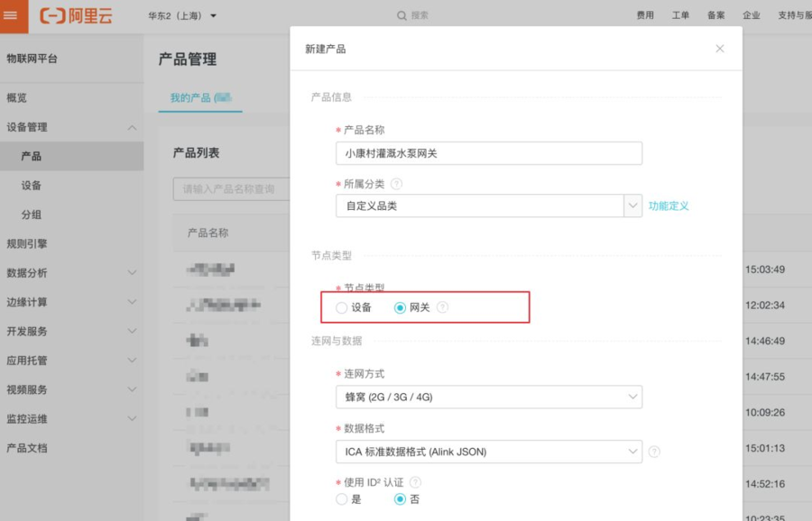The width and height of the screenshot is (812, 521).
Task: Click the Aliyun logo
Action: (76, 15)
